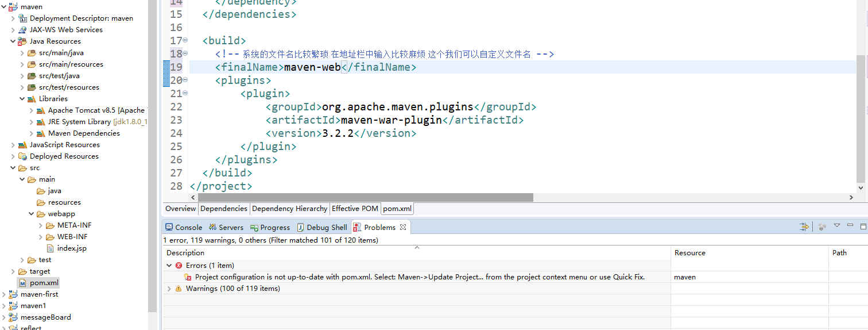Viewport: 868px width, 330px height.
Task: Toggle code folding at line 21 plugin
Action: click(x=185, y=93)
